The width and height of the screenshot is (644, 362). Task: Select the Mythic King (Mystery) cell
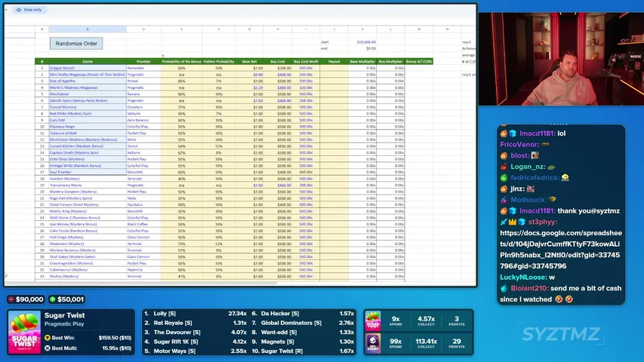pos(88,211)
